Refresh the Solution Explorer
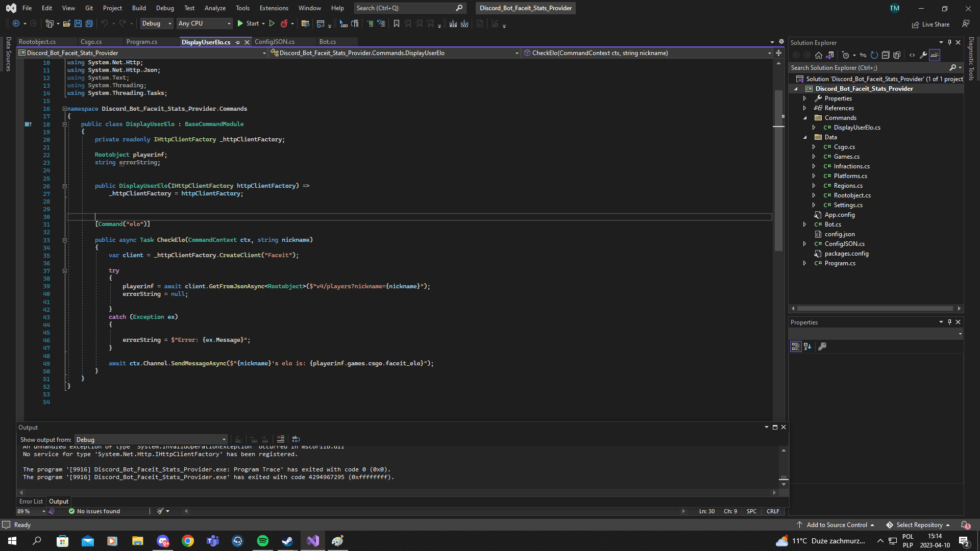Image resolution: width=980 pixels, height=551 pixels. 874,55
